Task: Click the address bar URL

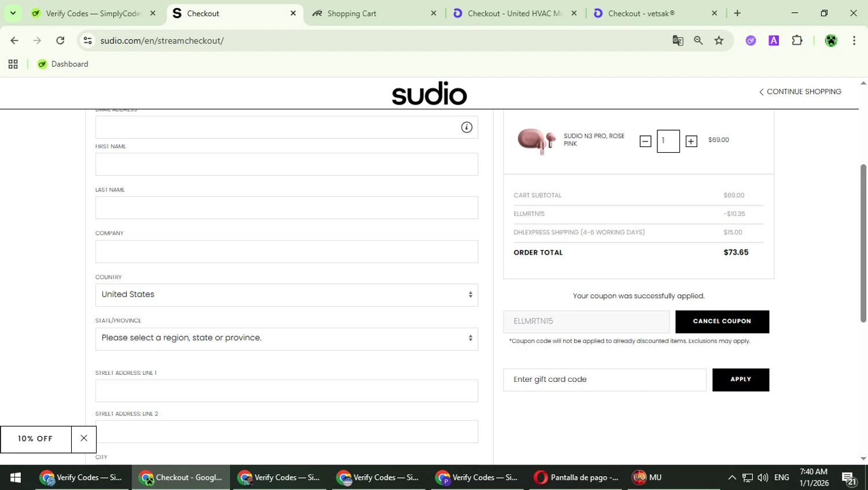Action: click(x=162, y=40)
